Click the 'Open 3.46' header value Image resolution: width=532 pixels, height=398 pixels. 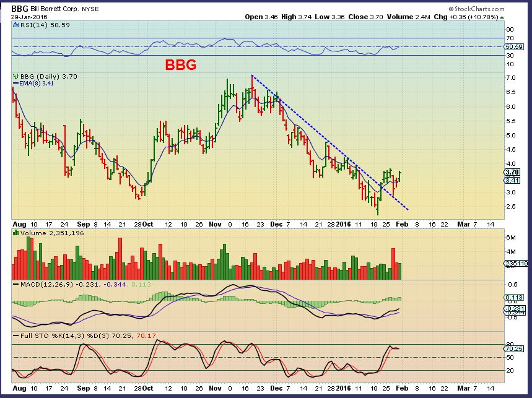(x=261, y=17)
